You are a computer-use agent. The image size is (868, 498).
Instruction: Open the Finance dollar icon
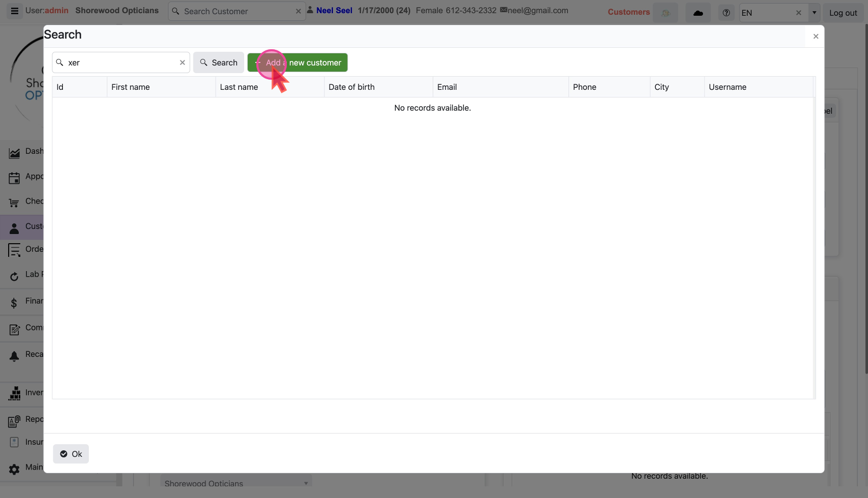pos(14,303)
